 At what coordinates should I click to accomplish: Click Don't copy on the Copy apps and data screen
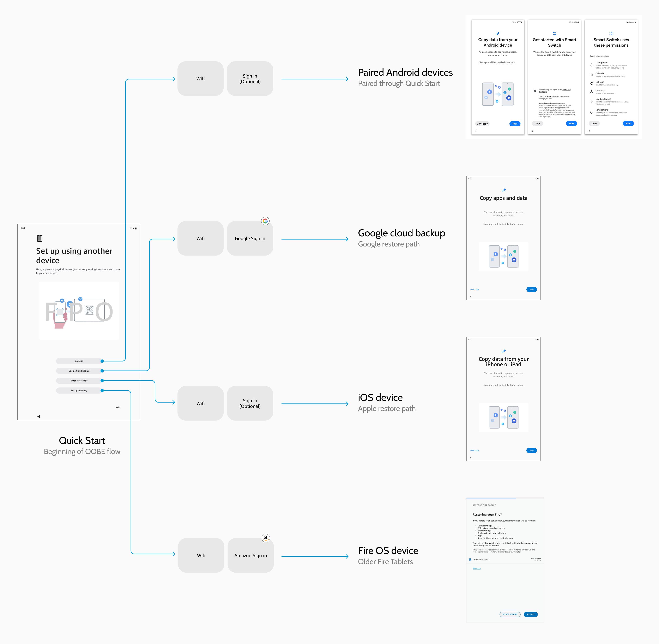tap(474, 290)
